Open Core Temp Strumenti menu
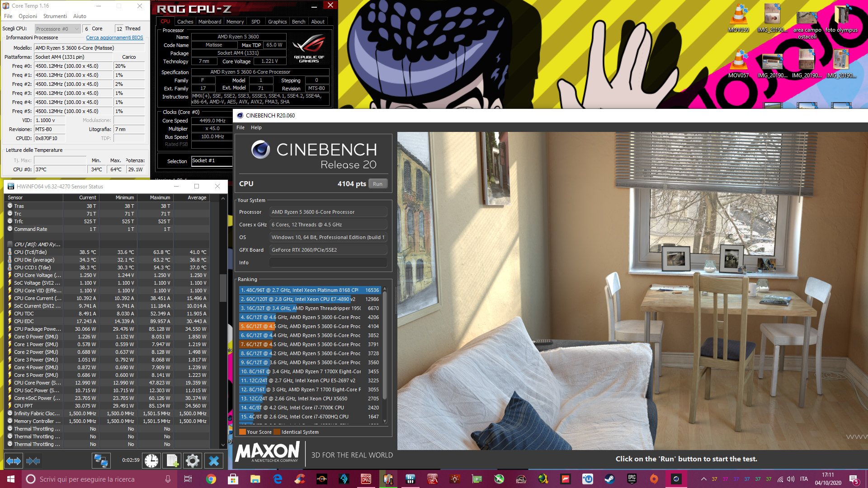868x488 pixels. click(55, 16)
